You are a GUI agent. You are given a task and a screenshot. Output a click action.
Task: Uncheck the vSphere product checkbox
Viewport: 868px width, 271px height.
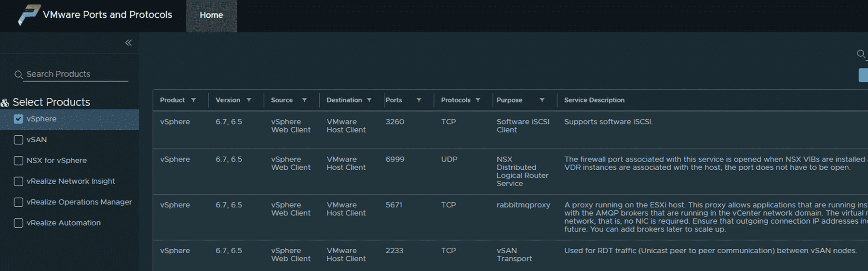[18, 119]
